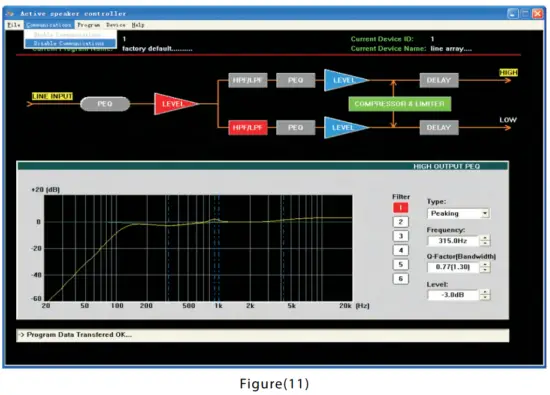This screenshot has height=395, width=550.
Task: Click the Program Data Transfered OK status
Action: 263,335
